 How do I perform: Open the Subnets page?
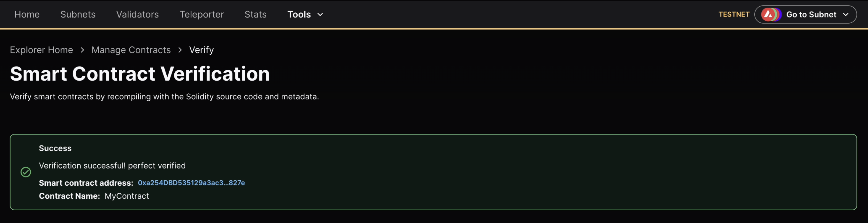78,14
